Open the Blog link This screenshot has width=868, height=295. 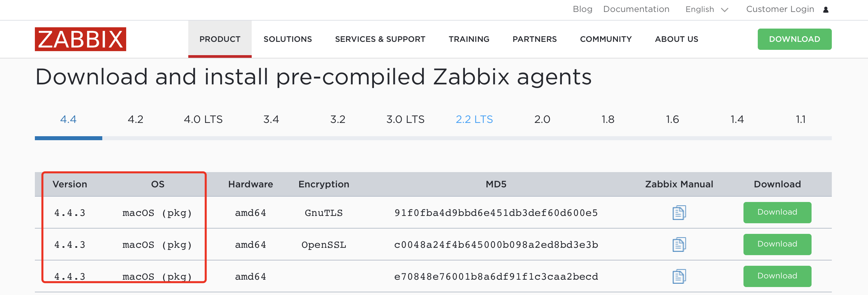(x=583, y=9)
